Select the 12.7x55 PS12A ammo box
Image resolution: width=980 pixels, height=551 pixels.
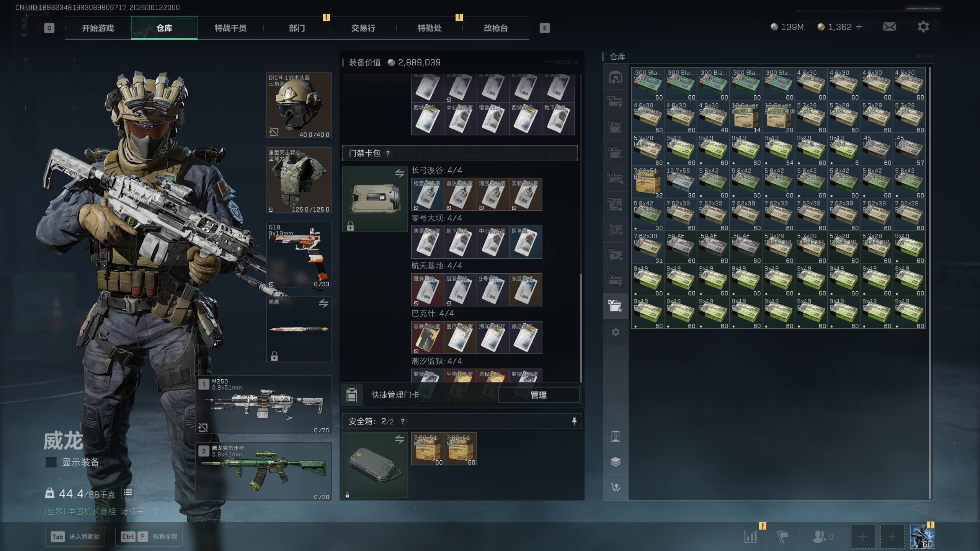(x=681, y=182)
